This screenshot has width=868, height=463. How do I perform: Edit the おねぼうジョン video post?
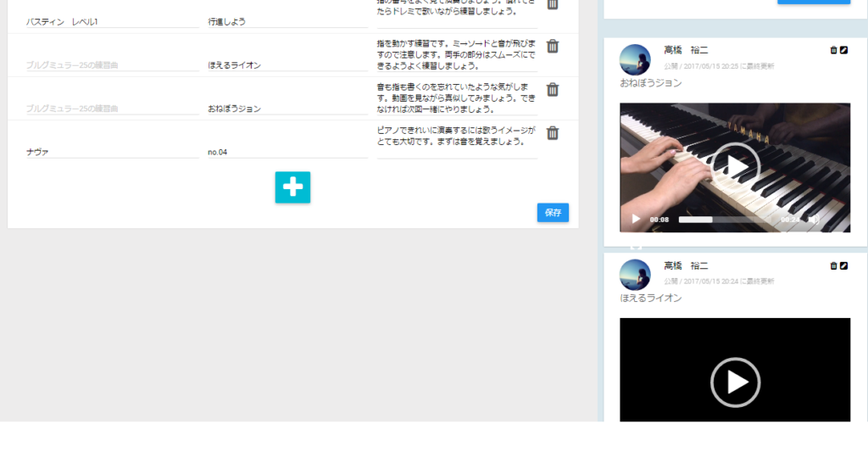point(843,51)
